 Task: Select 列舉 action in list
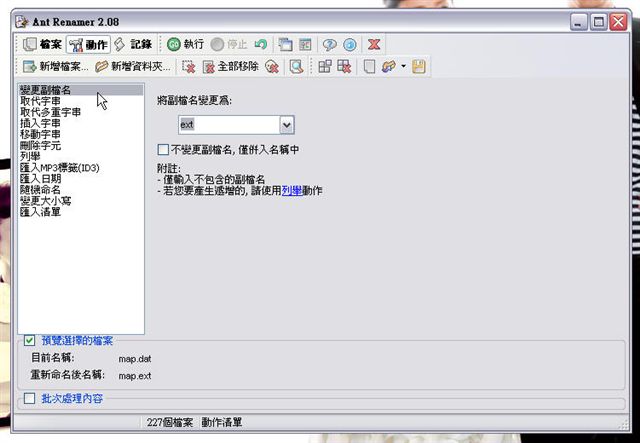tap(81, 156)
